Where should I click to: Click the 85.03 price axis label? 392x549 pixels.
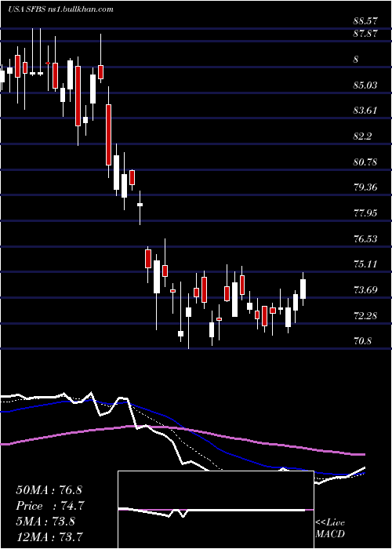click(x=365, y=85)
